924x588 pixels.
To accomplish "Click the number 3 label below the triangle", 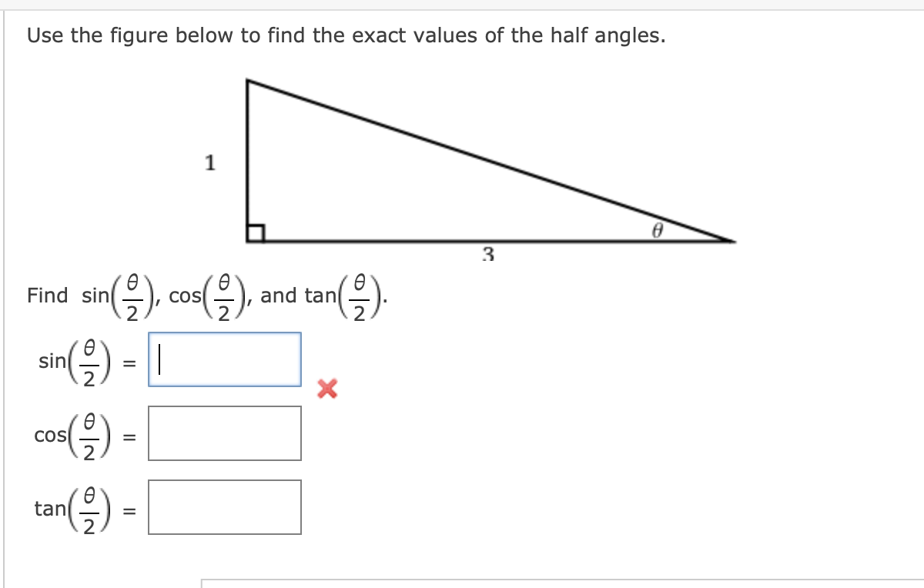I will 487,254.
